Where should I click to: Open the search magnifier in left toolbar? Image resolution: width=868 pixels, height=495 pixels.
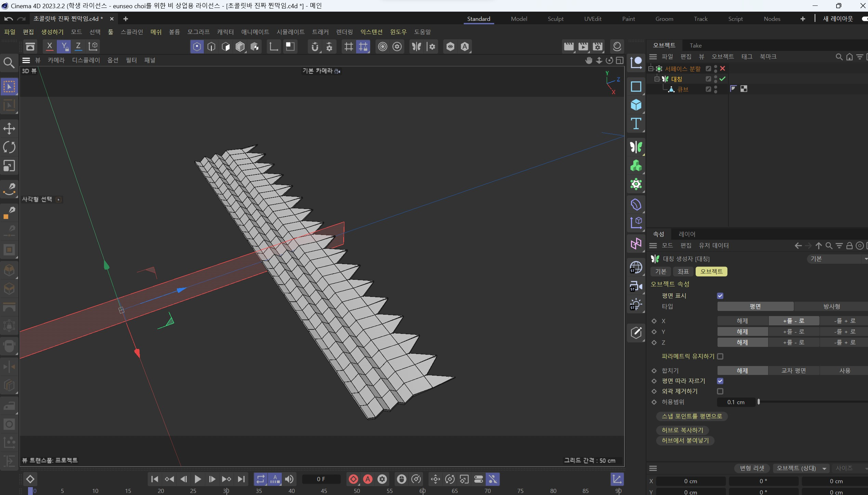click(x=9, y=63)
